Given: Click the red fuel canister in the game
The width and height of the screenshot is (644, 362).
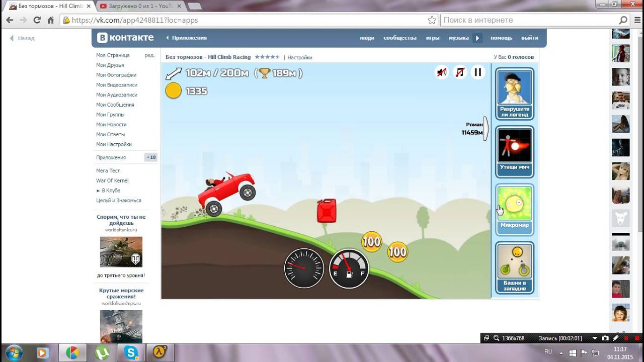Looking at the screenshot, I should coord(327,211).
